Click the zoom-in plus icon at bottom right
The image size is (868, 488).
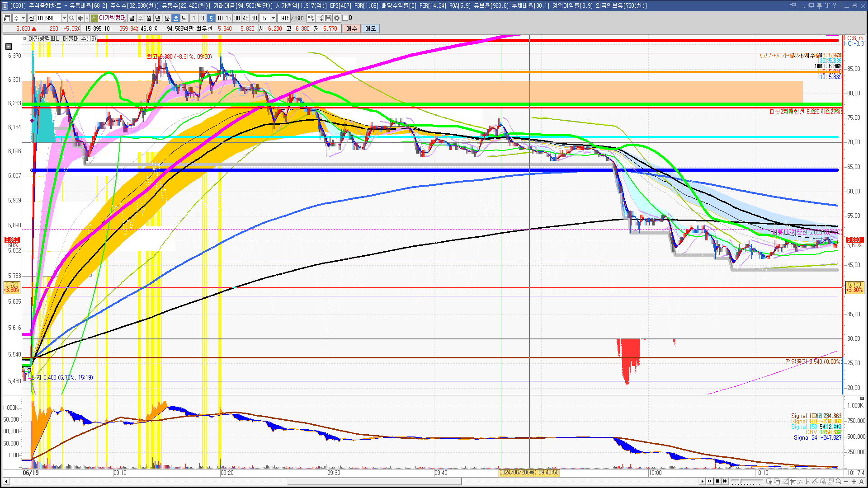854,482
